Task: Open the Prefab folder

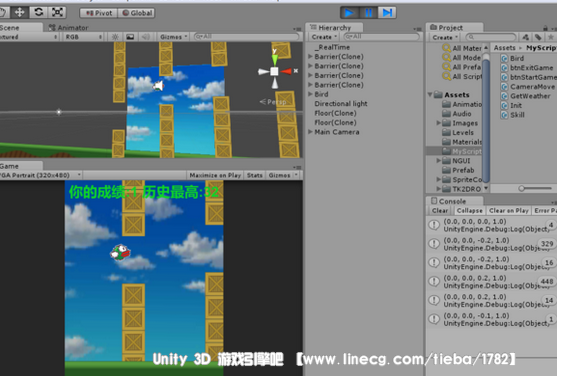Action: 458,170
